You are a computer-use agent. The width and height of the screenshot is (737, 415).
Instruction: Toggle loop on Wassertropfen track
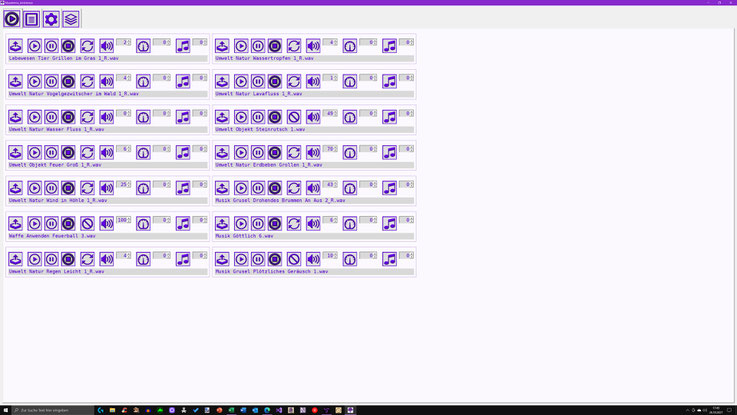pos(294,46)
